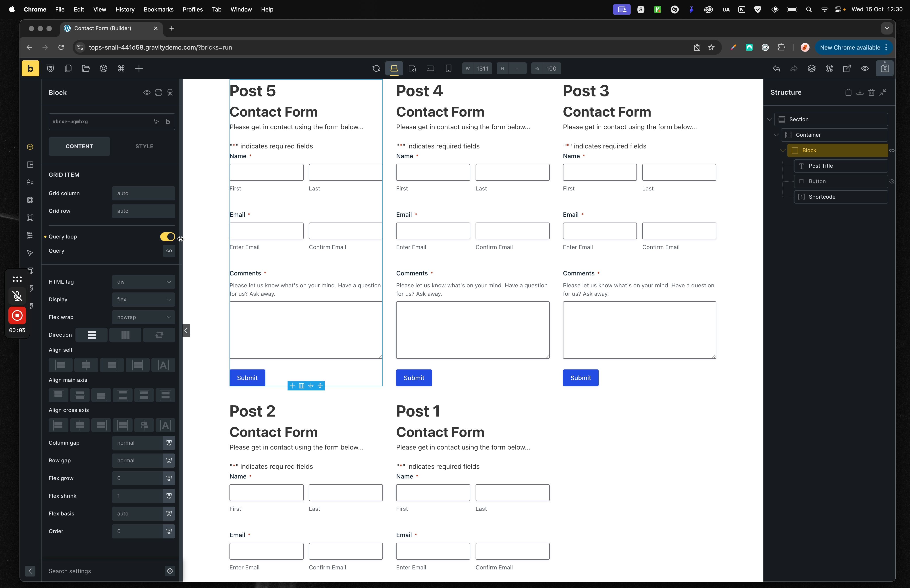Delete all via Structure trash icon
Viewport: 910px width, 588px height.
(x=871, y=92)
